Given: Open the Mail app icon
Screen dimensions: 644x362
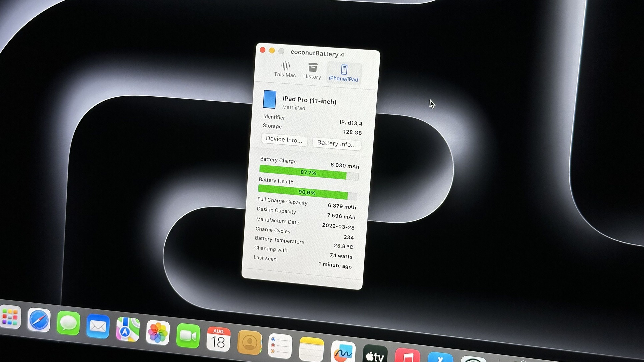Looking at the screenshot, I should [98, 327].
